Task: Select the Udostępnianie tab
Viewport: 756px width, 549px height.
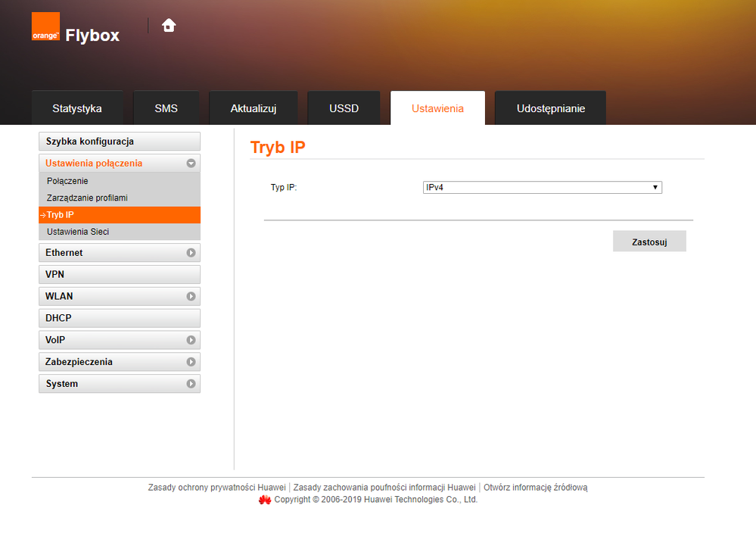Action: (550, 108)
